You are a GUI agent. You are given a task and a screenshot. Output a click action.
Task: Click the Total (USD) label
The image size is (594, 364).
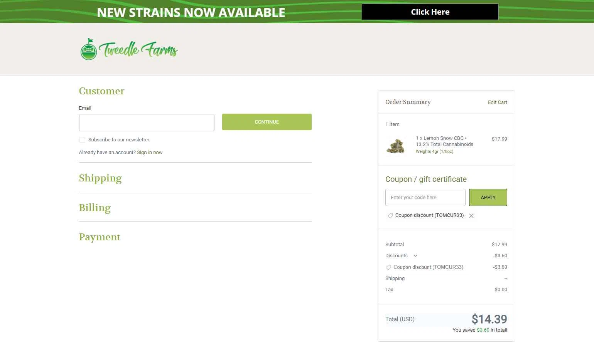400,319
